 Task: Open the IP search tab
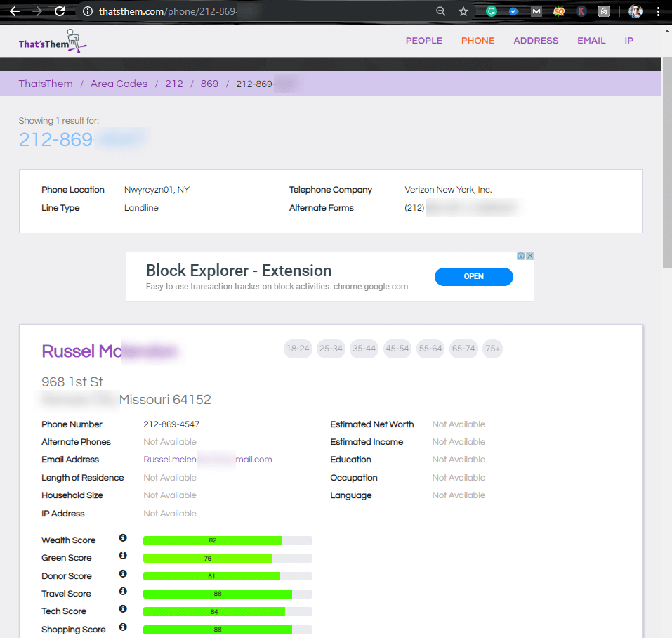[x=628, y=41]
